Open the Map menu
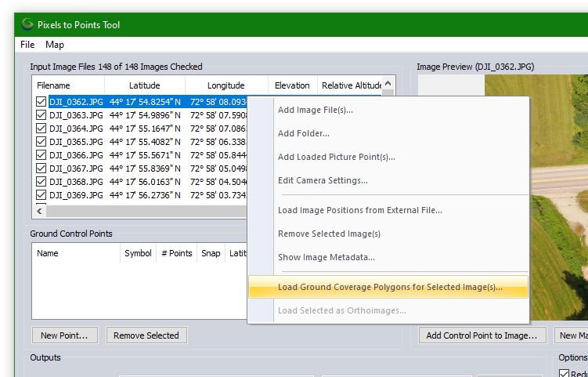 54,45
